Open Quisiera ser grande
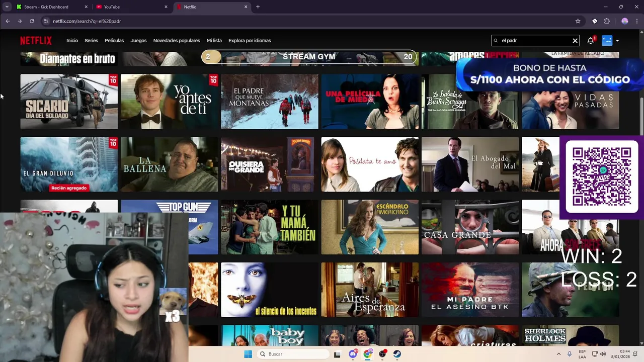Image resolution: width=644 pixels, height=362 pixels. click(x=269, y=164)
